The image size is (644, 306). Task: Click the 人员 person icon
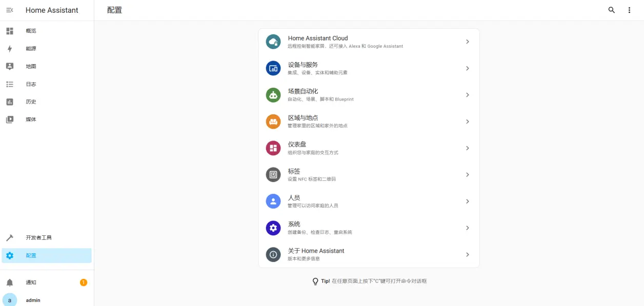[x=273, y=201]
